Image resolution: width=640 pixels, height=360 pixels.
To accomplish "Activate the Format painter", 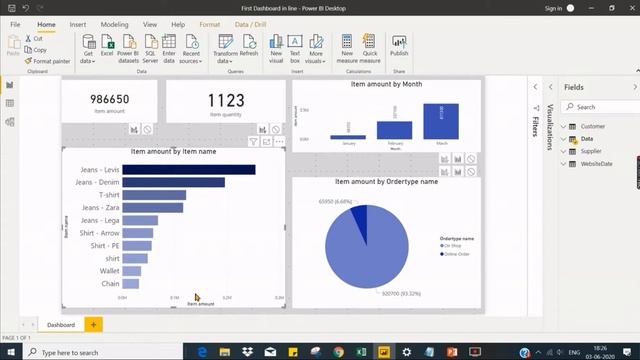I will click(x=47, y=61).
